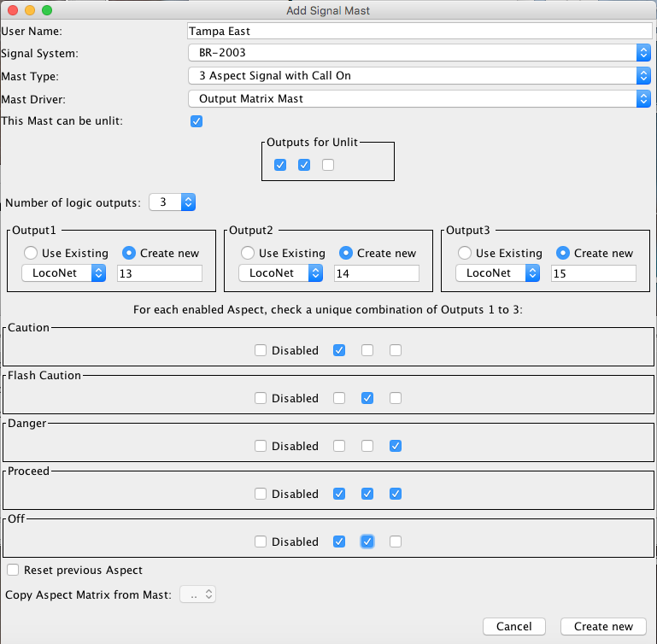Toggle third output checkbox in Off row
The image size is (657, 644).
click(x=395, y=542)
